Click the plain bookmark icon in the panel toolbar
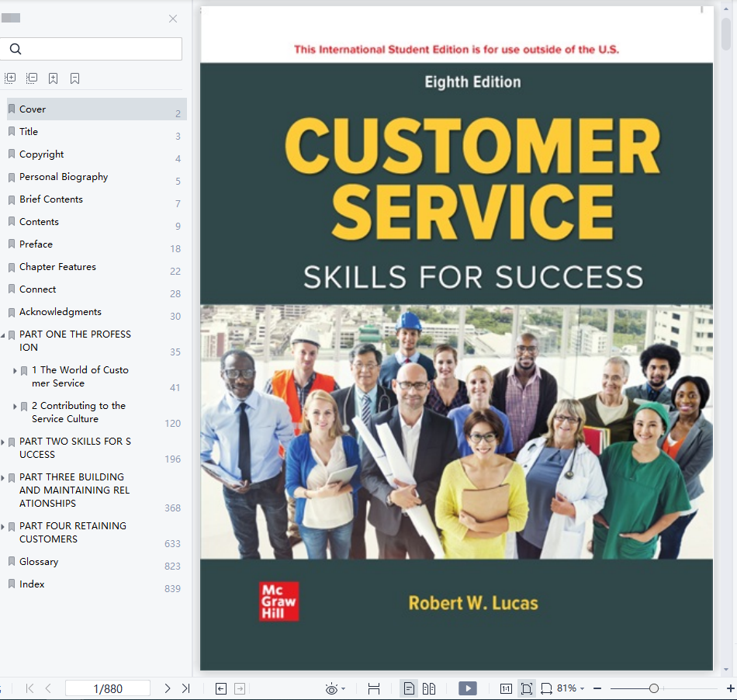The height and width of the screenshot is (700, 737). [x=74, y=78]
